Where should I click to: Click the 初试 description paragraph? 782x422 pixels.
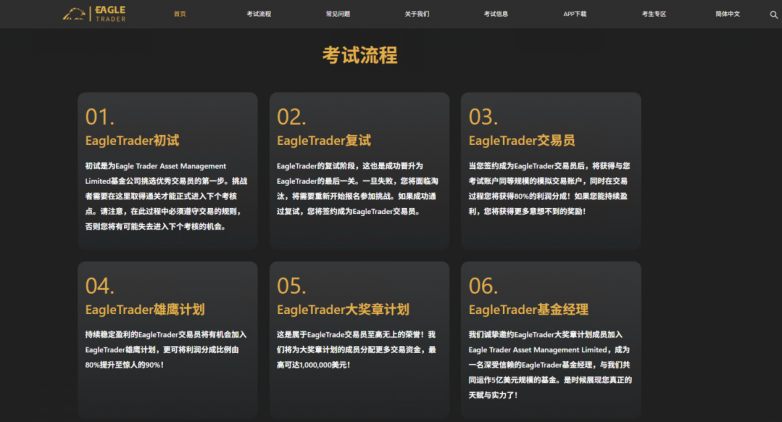click(166, 196)
